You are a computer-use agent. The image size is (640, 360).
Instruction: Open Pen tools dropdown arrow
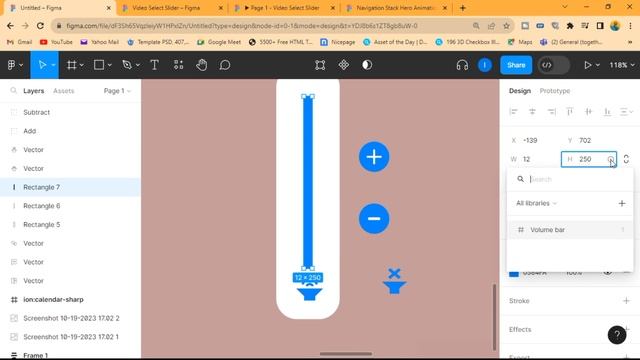[138, 65]
